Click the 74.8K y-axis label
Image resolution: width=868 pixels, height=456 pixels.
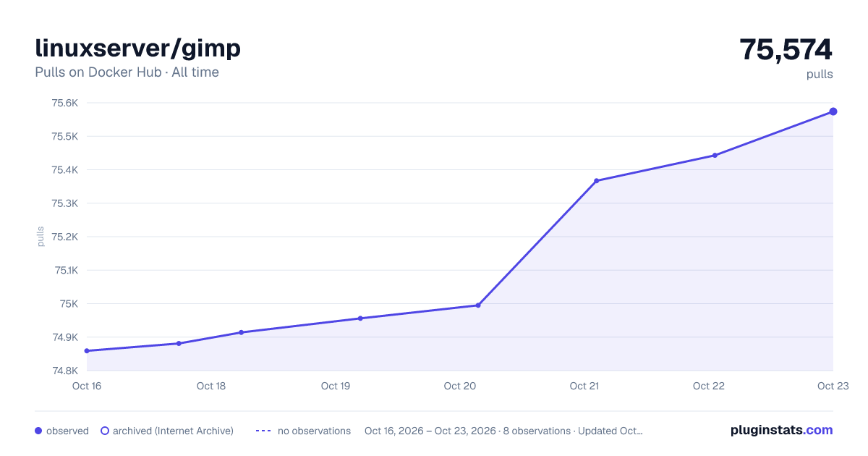point(64,371)
